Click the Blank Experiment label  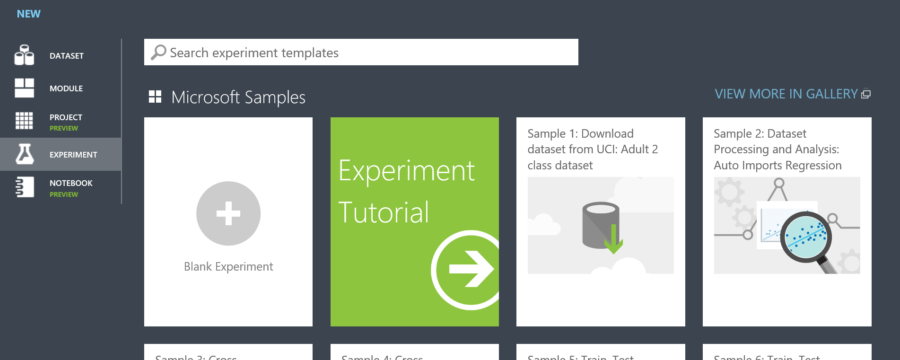coord(228,266)
